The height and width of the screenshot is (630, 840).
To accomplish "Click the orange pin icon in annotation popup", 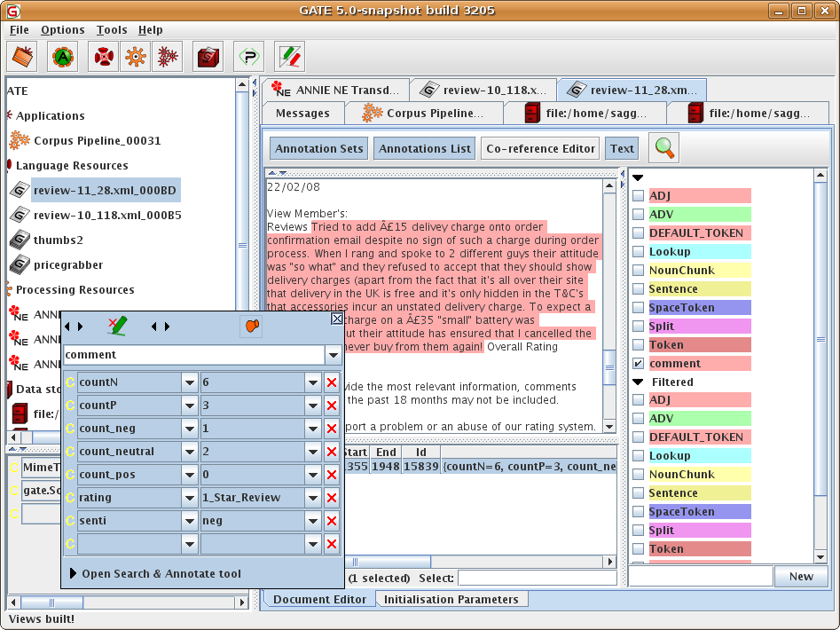I will pyautogui.click(x=252, y=327).
